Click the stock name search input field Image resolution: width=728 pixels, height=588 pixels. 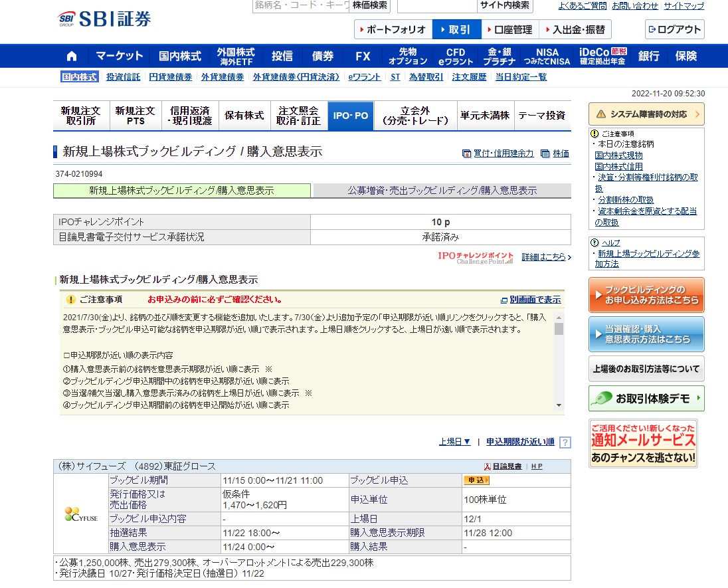tap(300, 6)
